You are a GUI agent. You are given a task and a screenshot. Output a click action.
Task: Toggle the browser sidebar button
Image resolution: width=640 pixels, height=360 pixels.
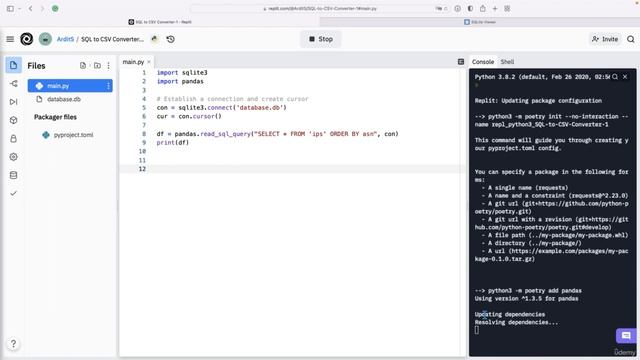coord(11,8)
